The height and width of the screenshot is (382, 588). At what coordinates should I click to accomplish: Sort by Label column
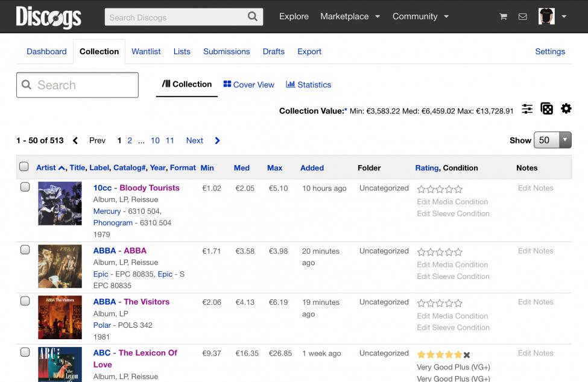(99, 168)
